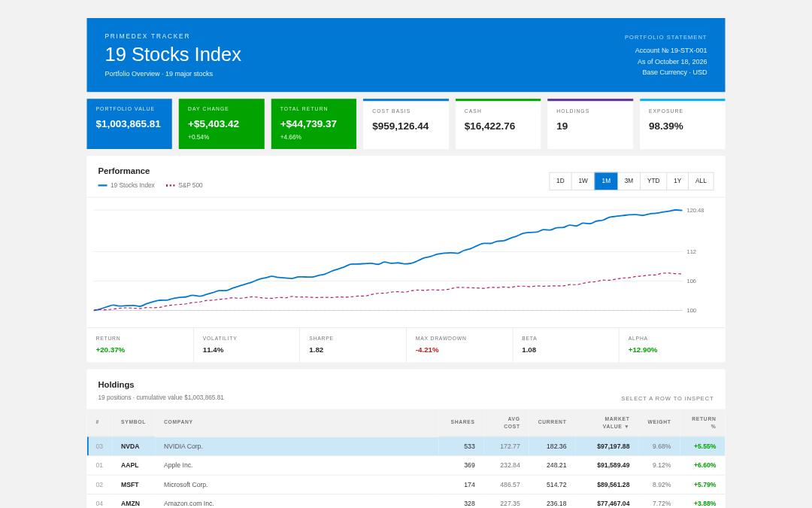Select the 1W time range tab

[583, 181]
